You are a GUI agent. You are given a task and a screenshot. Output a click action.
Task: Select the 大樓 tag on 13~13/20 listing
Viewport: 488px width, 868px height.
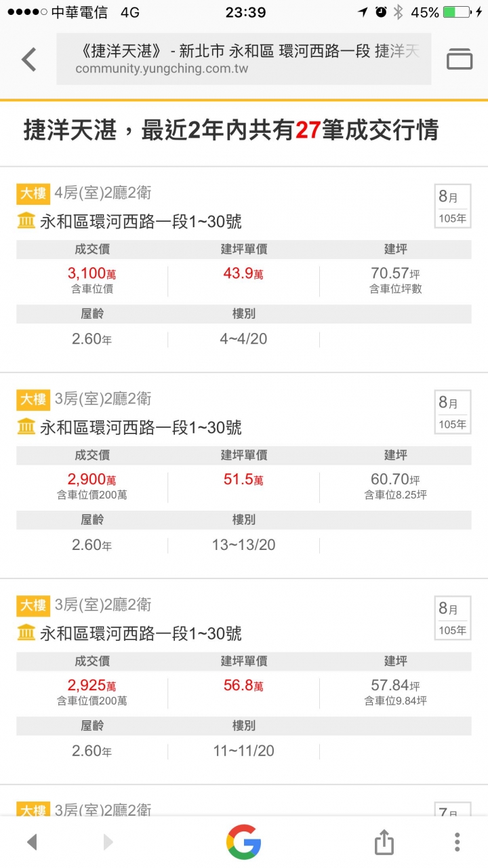coord(33,399)
